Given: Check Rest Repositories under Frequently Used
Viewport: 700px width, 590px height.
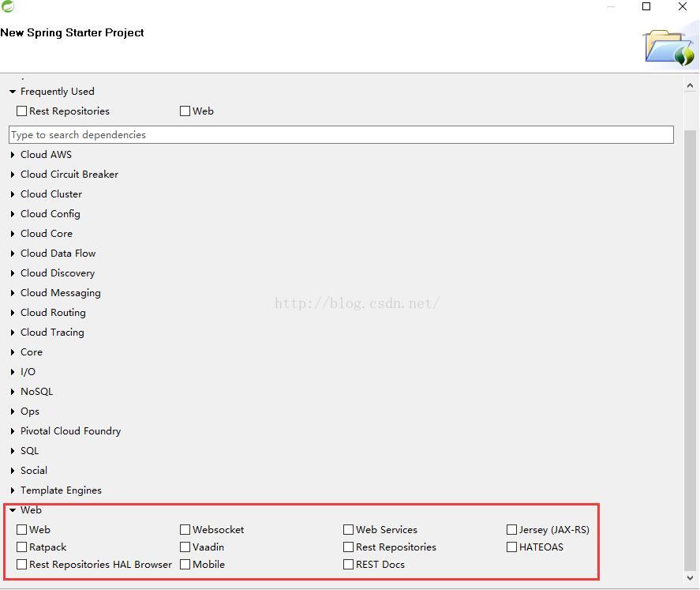Looking at the screenshot, I should (x=21, y=111).
